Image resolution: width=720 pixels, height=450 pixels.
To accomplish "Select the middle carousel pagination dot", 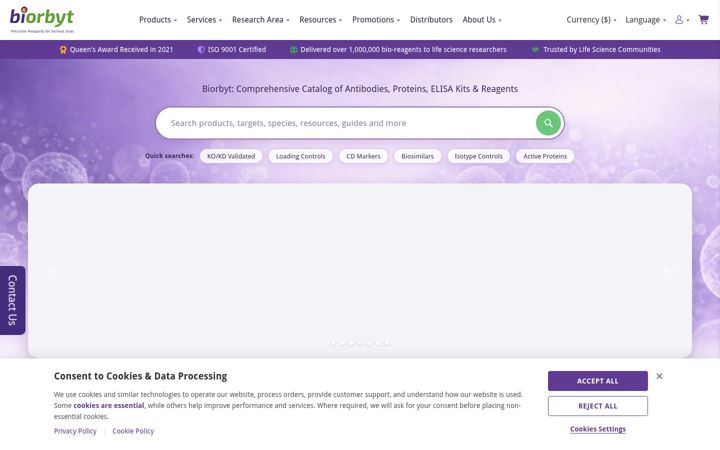I will pyautogui.click(x=360, y=343).
